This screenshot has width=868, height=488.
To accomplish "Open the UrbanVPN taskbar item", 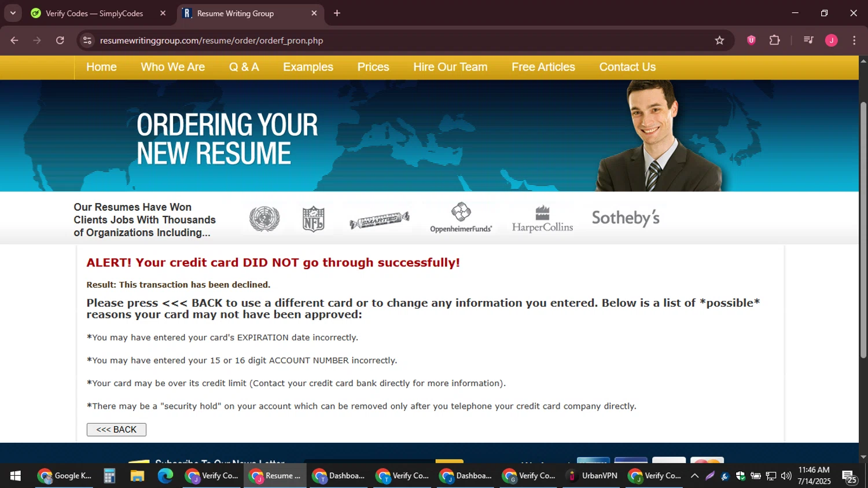I will point(593,476).
